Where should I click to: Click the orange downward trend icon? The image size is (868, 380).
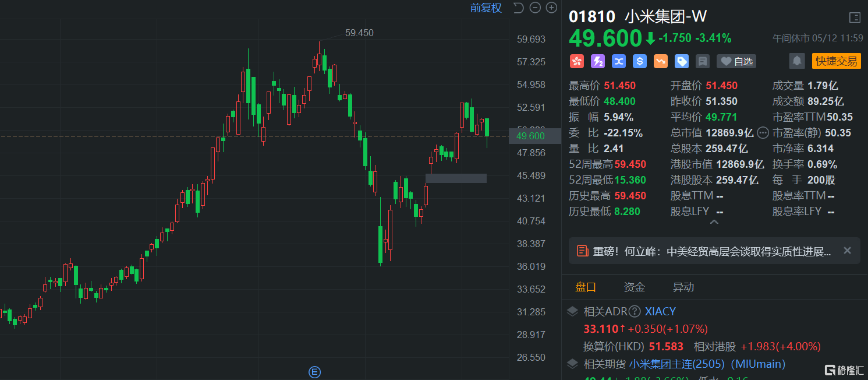pos(661,61)
